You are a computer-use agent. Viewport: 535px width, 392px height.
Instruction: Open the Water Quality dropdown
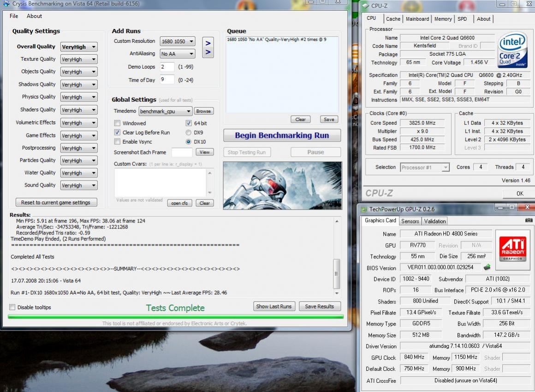pyautogui.click(x=79, y=173)
